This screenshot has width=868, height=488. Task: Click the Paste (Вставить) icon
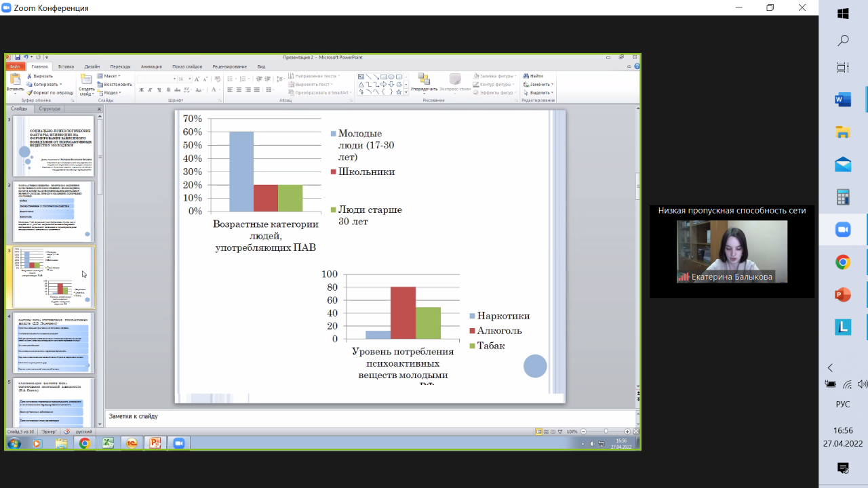(15, 80)
